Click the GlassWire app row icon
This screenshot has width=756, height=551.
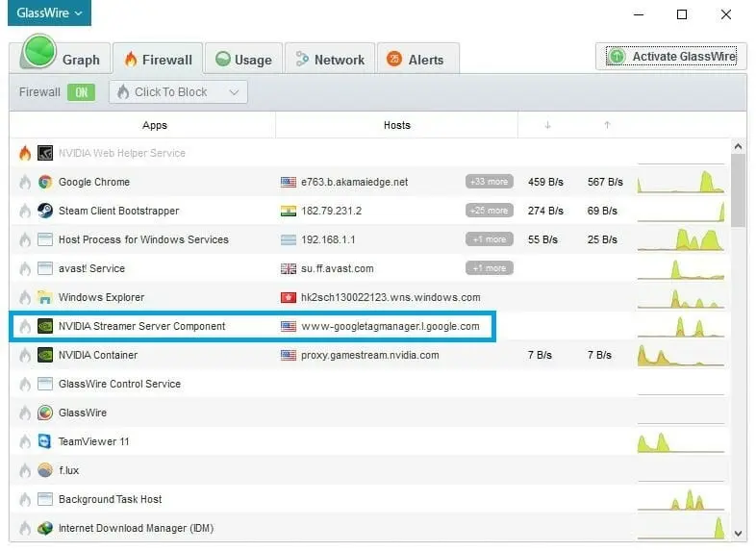click(45, 413)
